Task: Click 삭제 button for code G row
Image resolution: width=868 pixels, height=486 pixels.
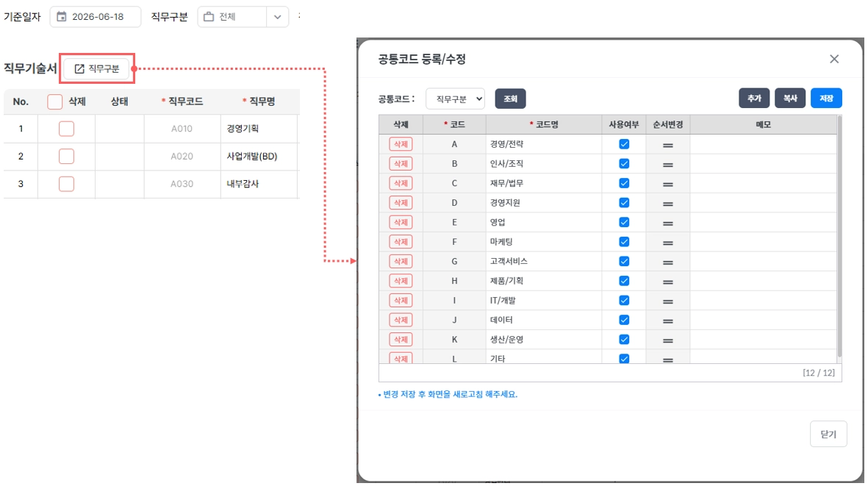Action: point(401,261)
